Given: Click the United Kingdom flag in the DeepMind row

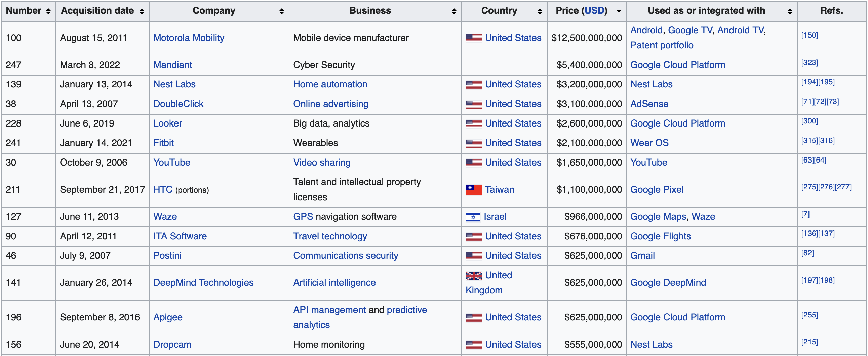Looking at the screenshot, I should [x=474, y=275].
